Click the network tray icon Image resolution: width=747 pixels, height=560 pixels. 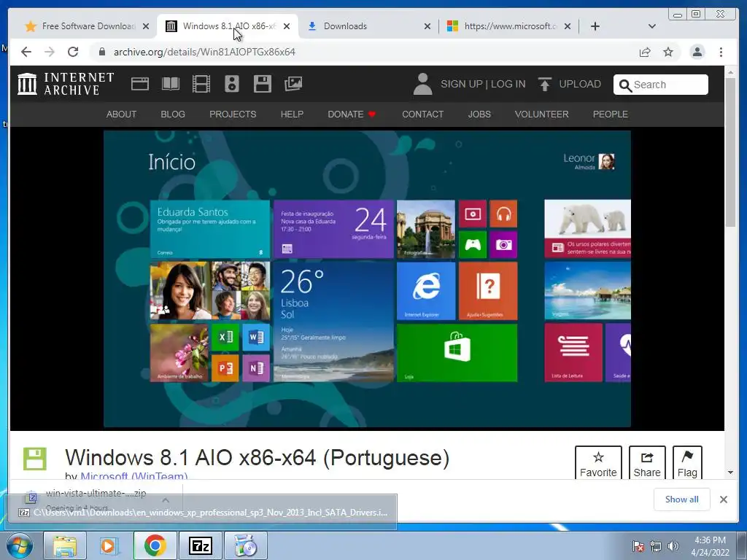click(656, 546)
